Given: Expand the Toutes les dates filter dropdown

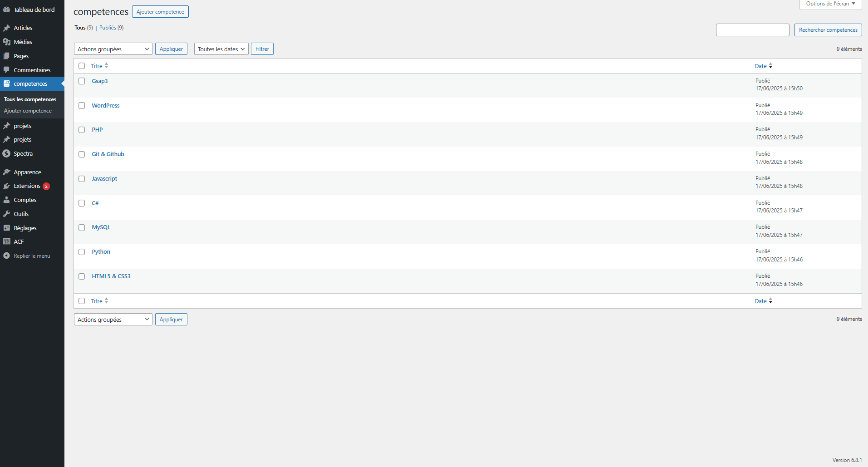Looking at the screenshot, I should coord(221,49).
